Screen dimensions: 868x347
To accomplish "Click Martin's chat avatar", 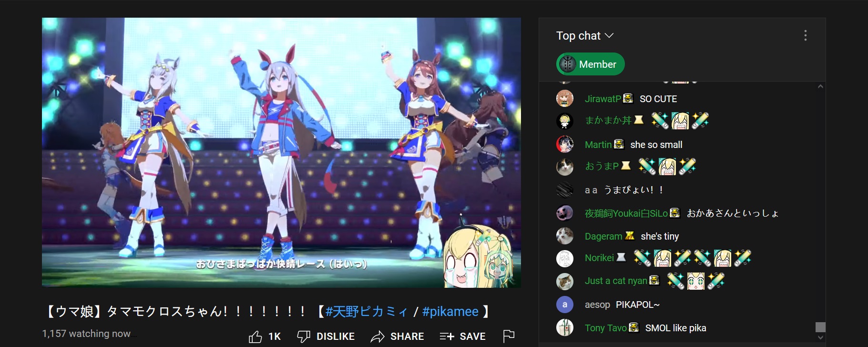I will click(x=565, y=144).
